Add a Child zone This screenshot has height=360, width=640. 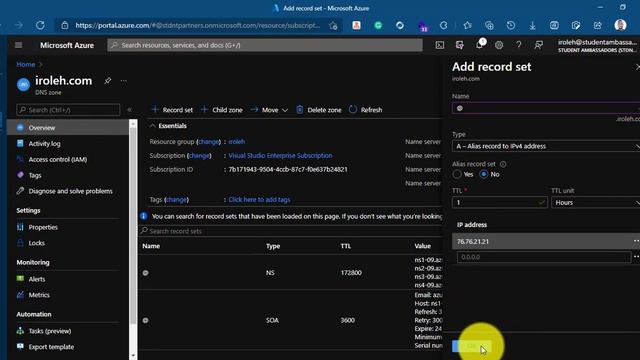pyautogui.click(x=222, y=110)
